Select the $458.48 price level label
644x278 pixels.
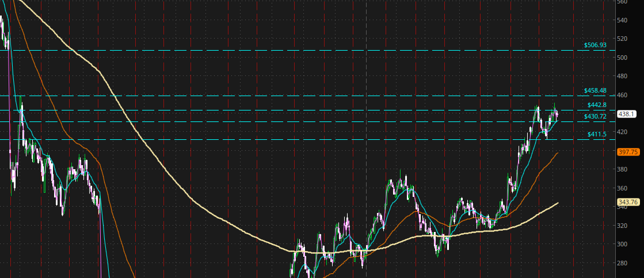pos(595,91)
